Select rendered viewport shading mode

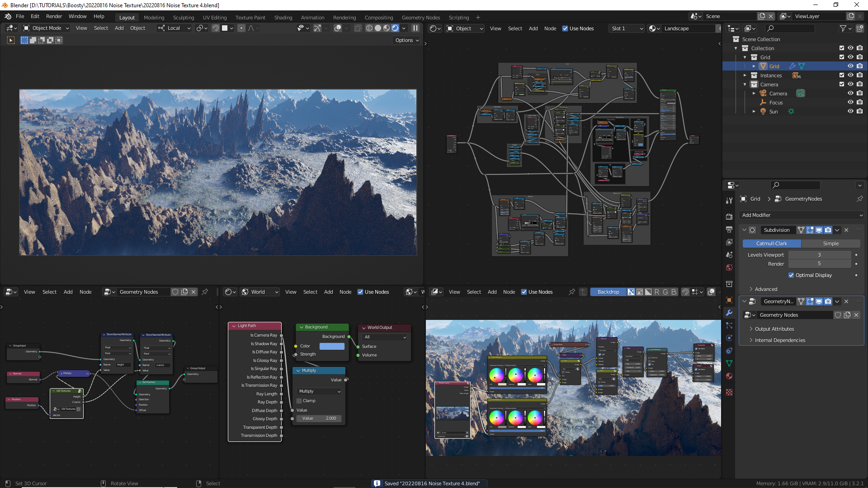(x=395, y=28)
